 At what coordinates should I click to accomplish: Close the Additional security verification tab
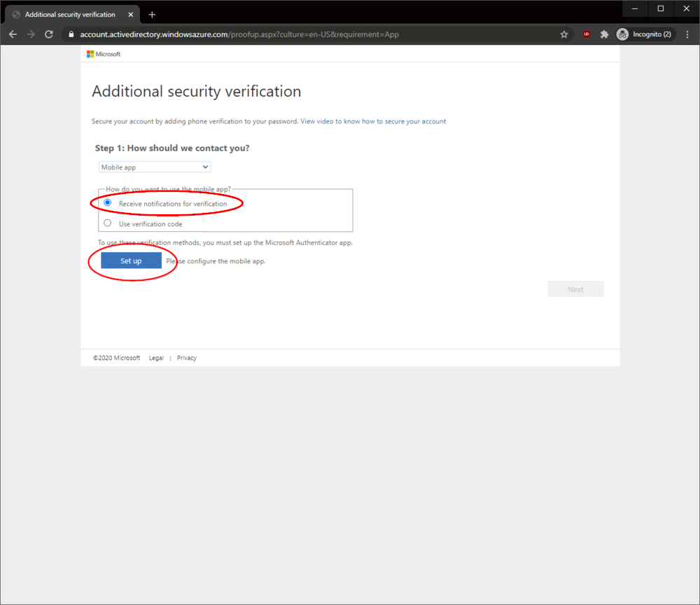(x=131, y=15)
